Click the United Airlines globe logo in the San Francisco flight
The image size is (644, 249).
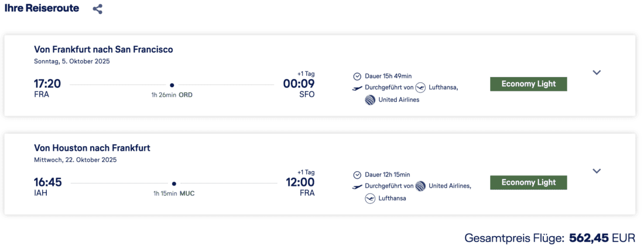pos(370,100)
